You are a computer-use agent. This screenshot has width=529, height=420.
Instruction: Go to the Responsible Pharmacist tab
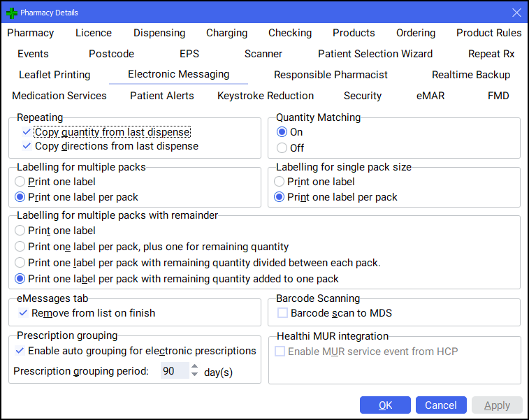point(331,75)
